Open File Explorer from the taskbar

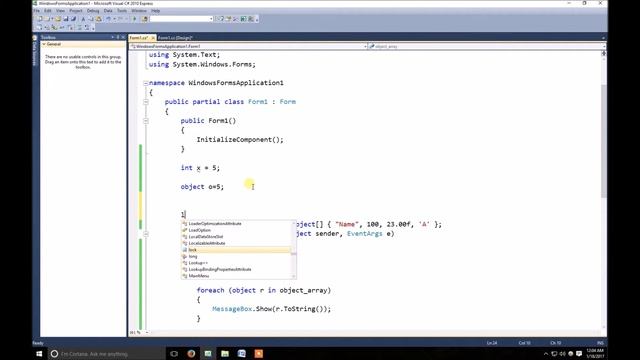(225, 353)
